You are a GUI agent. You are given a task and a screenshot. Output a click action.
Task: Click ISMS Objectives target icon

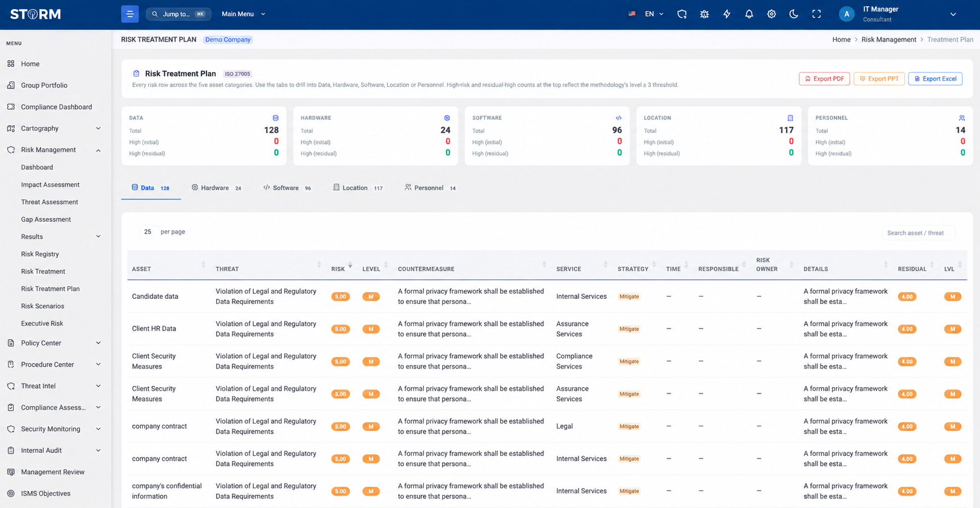point(11,493)
